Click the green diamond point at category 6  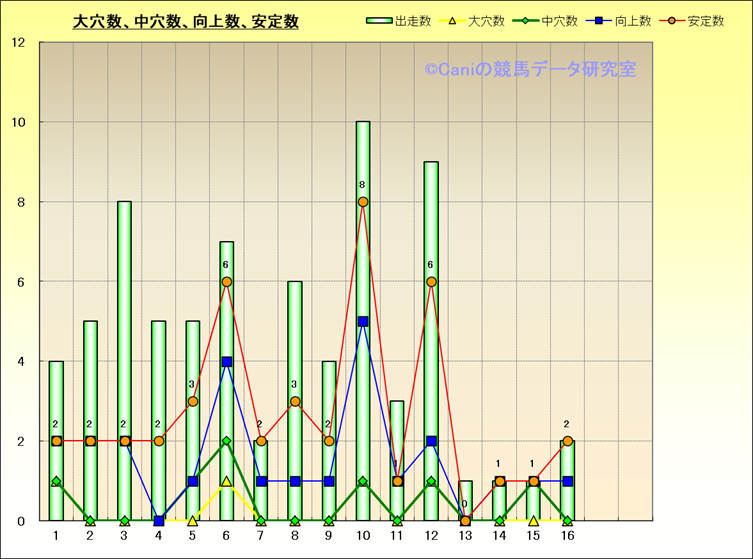[227, 441]
